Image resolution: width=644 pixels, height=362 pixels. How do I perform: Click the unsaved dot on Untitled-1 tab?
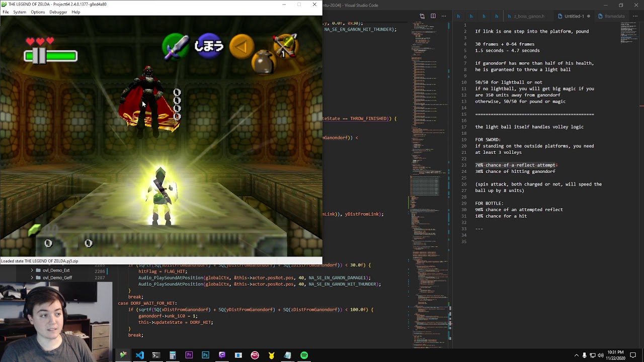tap(588, 16)
